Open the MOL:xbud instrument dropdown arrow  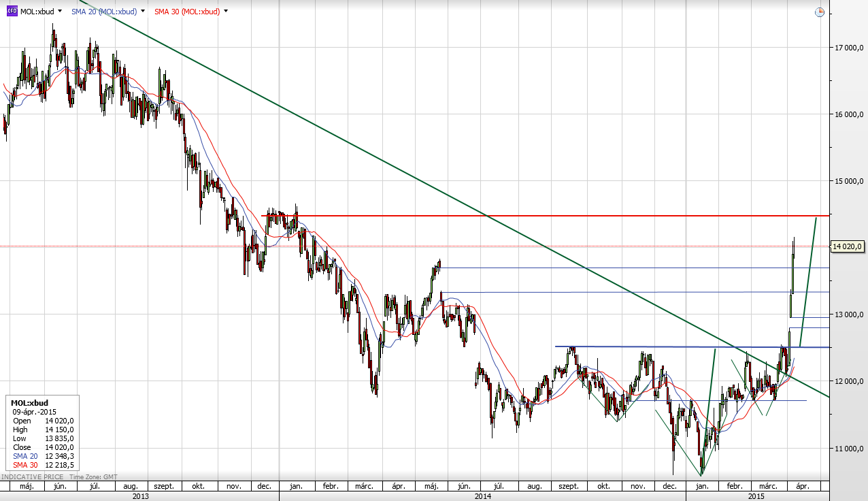[61, 12]
